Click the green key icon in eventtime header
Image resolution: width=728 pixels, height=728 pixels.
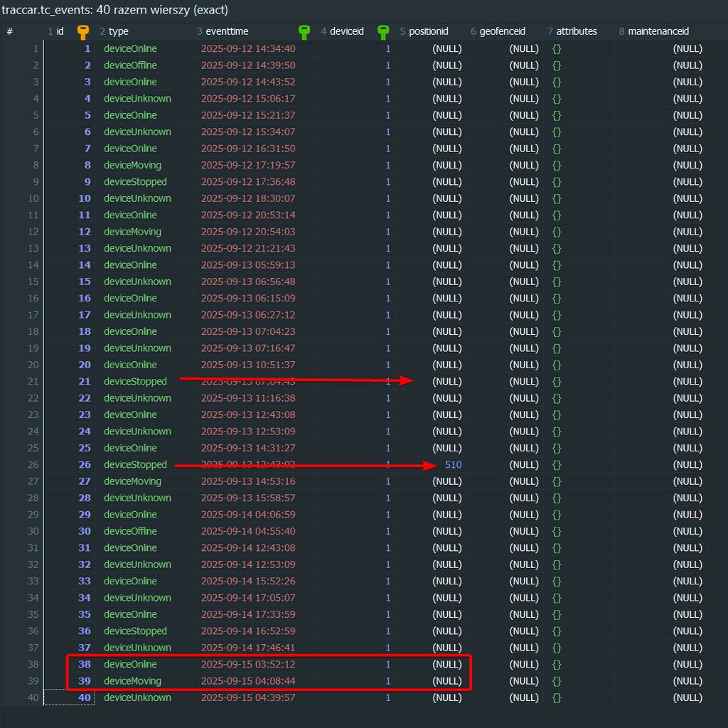[x=304, y=32]
